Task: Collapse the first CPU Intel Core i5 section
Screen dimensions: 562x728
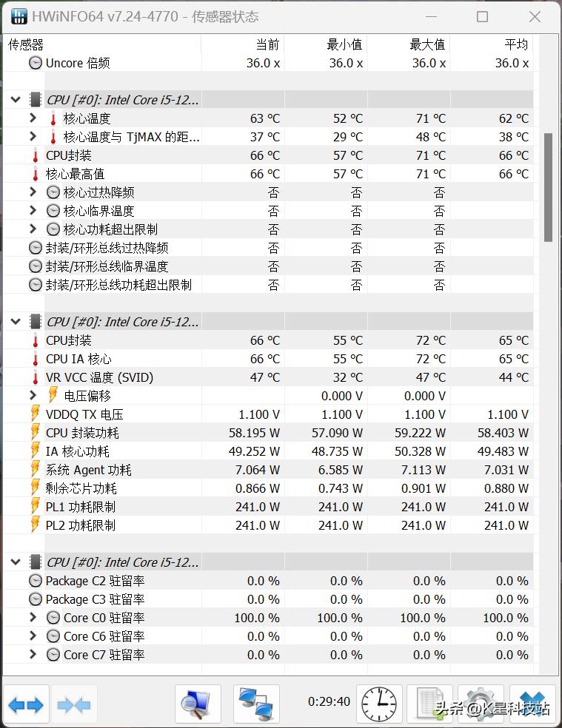Action: point(16,98)
